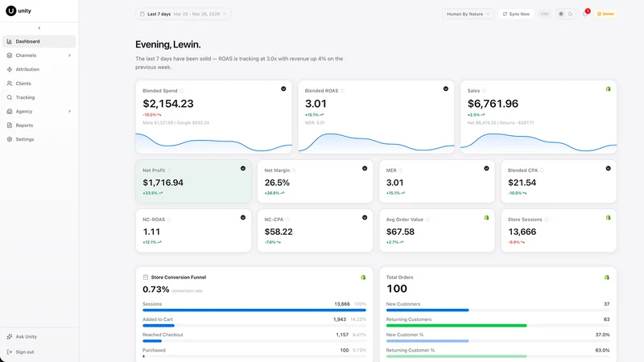Click the Reached Checkout count 1,157
The image size is (644, 362).
pyautogui.click(x=342, y=335)
